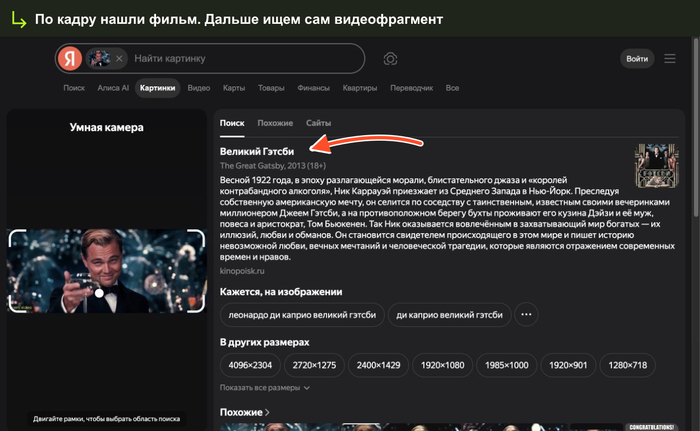Open image search via the camera icon
700x431 pixels.
click(x=390, y=59)
